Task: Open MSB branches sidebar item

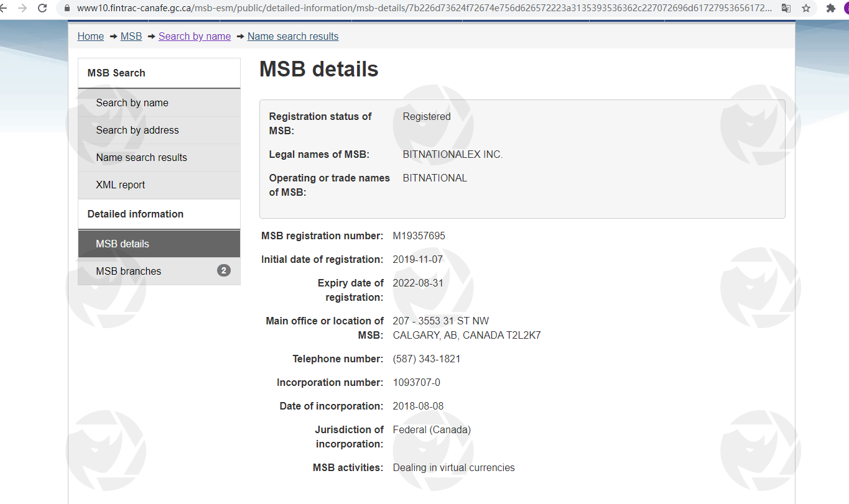Action: [x=128, y=271]
